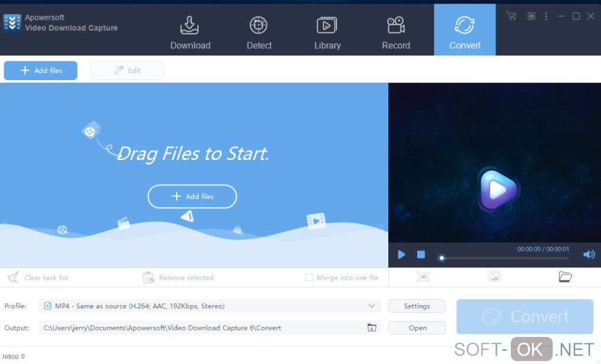This screenshot has width=601, height=364.
Task: Click the Job(s): 0 status text
Action: [x=14, y=357]
